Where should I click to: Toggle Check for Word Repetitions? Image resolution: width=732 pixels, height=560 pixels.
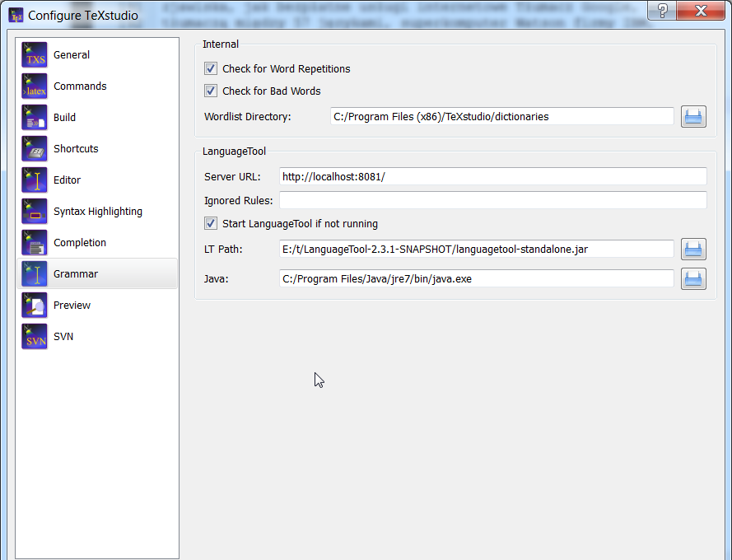pos(211,68)
